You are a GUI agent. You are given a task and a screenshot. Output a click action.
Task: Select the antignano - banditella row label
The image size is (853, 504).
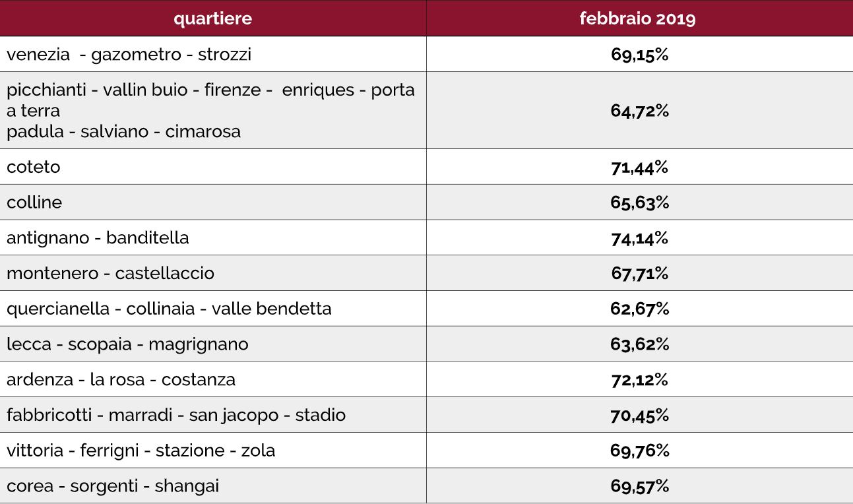(x=98, y=237)
